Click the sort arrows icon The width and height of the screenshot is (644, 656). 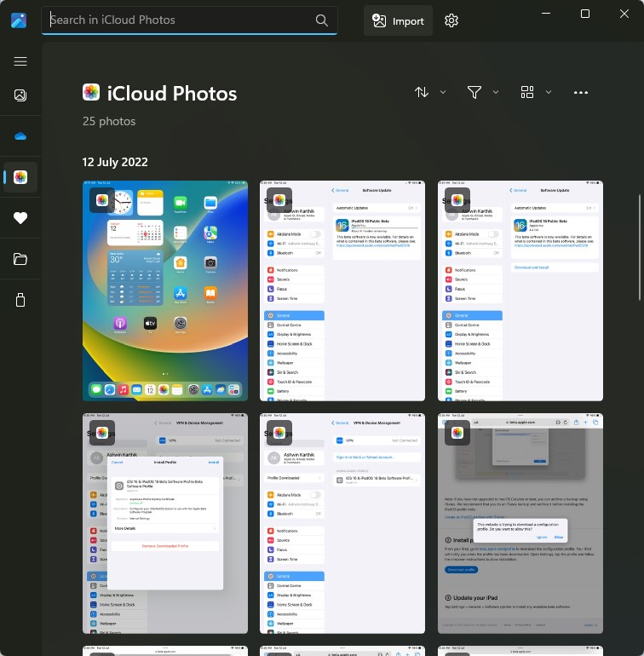422,92
